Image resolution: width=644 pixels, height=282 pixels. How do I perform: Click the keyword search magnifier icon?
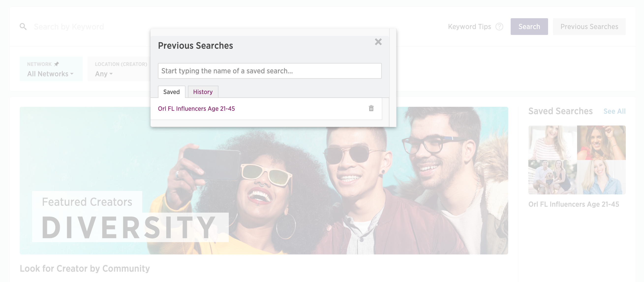[23, 27]
